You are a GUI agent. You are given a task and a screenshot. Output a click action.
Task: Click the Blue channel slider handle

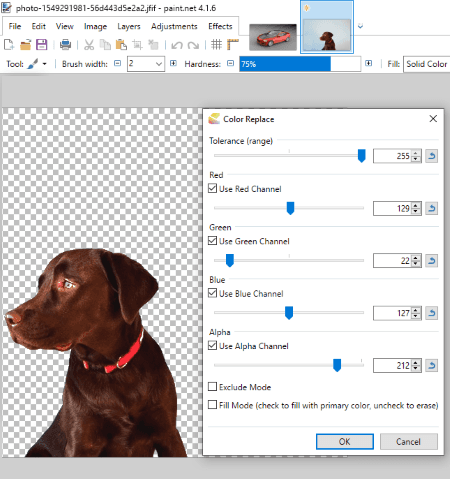click(x=289, y=313)
